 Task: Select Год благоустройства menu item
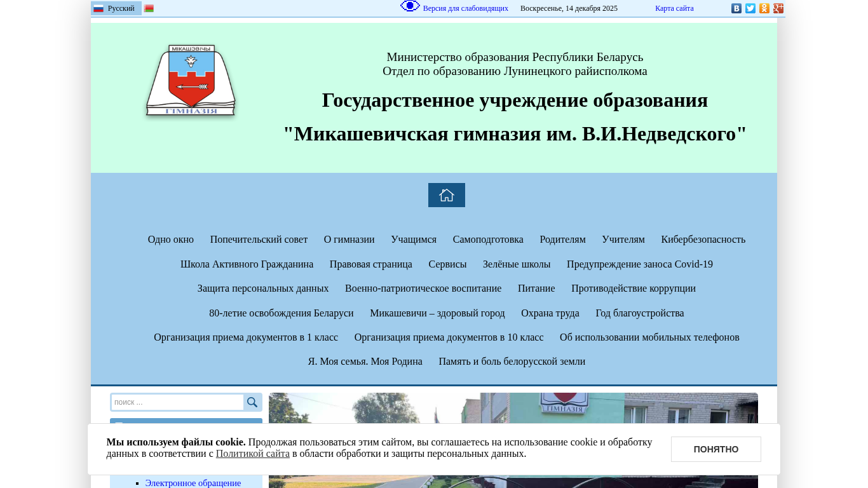point(640,313)
